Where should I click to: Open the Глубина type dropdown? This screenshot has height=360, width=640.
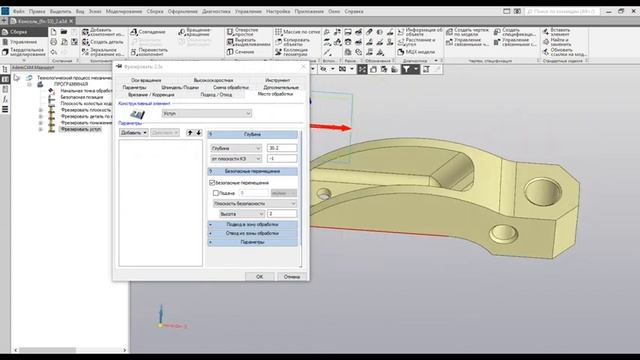(236, 148)
